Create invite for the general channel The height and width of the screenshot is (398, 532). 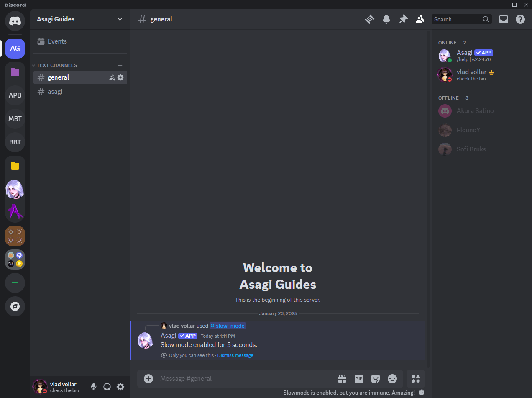point(112,77)
